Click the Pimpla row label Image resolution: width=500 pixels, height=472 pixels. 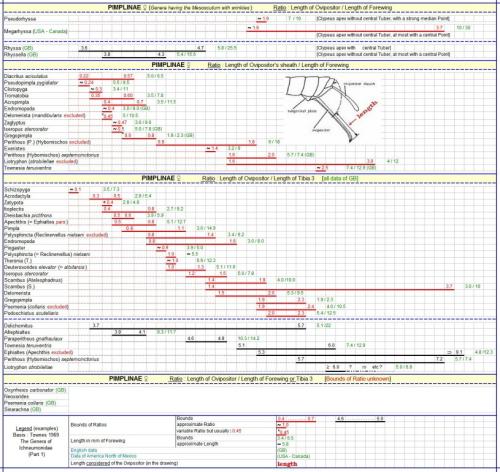[x=12, y=228]
